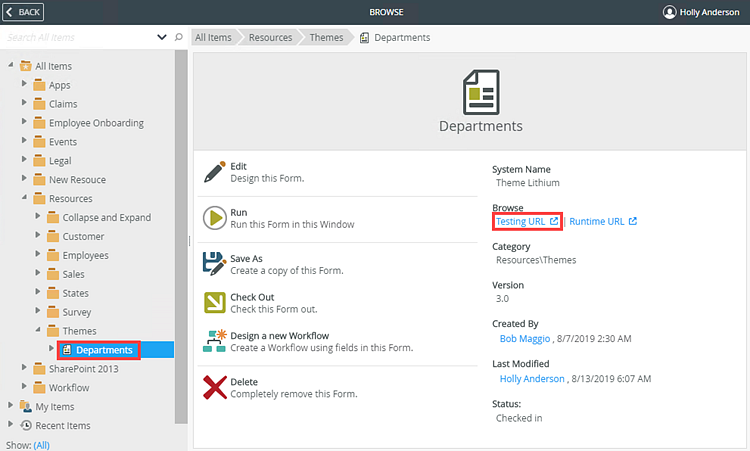Open the Testing URL link

coord(527,221)
